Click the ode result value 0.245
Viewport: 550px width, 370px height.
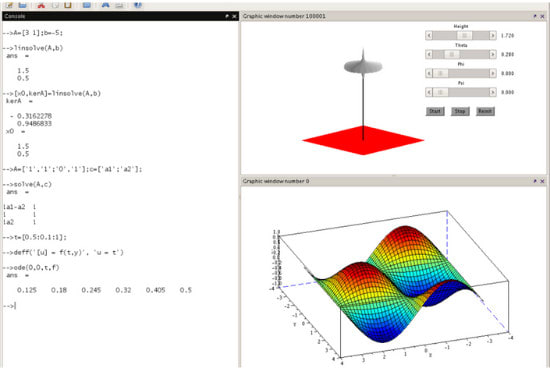(91, 290)
